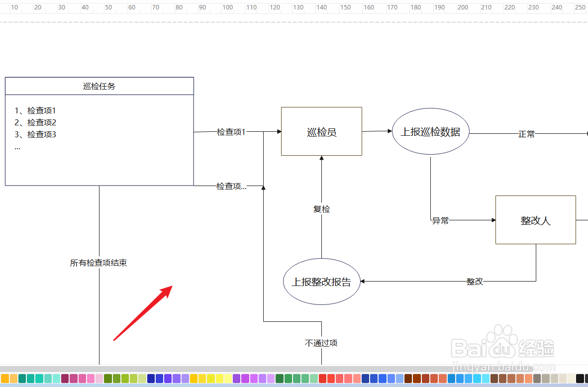
Task: Click the 检查项... connector label
Action: coord(231,186)
